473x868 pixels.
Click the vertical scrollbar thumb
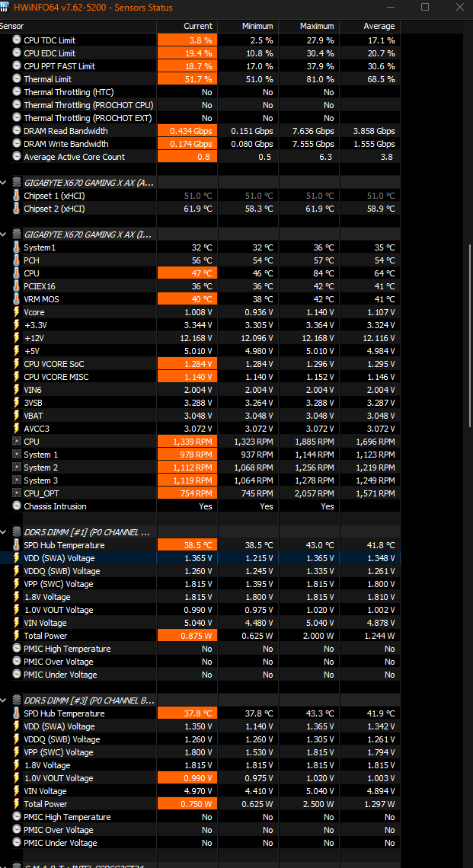[x=471, y=335]
